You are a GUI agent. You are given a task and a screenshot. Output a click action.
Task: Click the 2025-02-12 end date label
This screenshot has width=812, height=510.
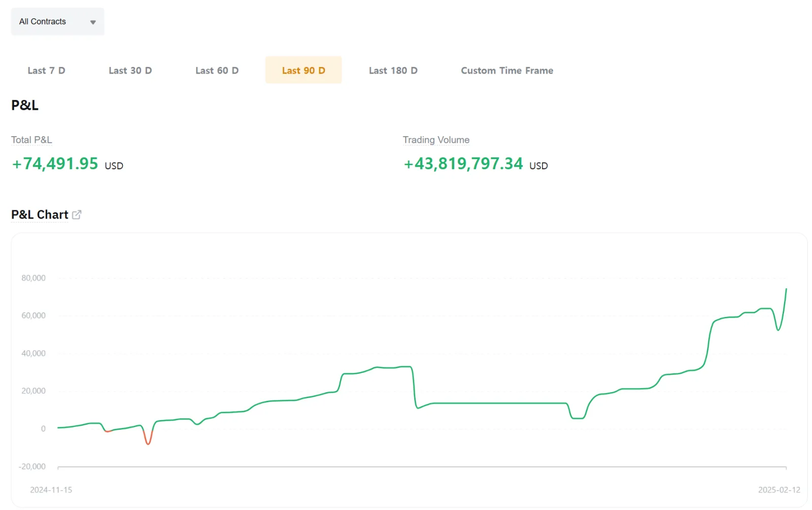[x=779, y=490]
